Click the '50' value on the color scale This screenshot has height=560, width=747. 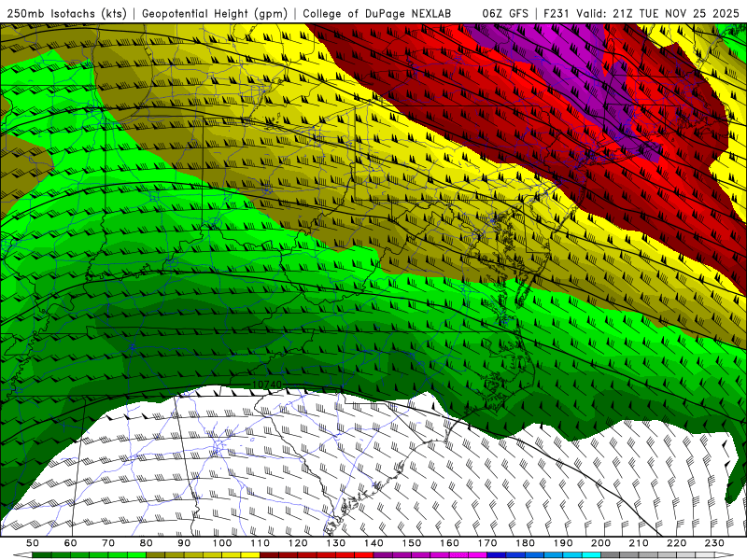pos(33,543)
